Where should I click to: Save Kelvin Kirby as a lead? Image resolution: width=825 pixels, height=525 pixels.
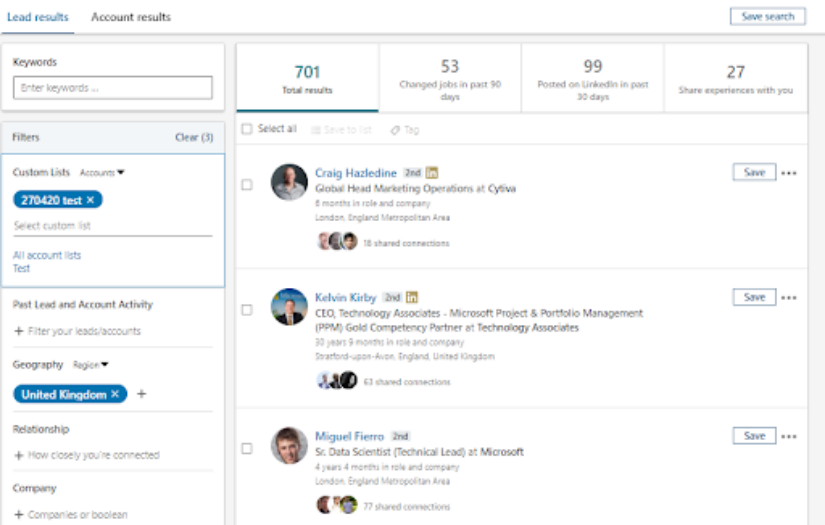tap(754, 297)
